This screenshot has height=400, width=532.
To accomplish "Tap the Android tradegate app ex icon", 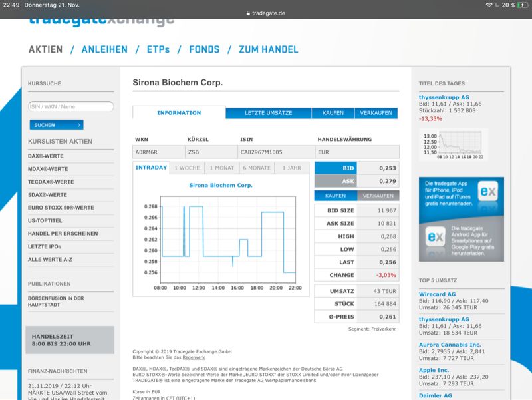I will [436, 236].
